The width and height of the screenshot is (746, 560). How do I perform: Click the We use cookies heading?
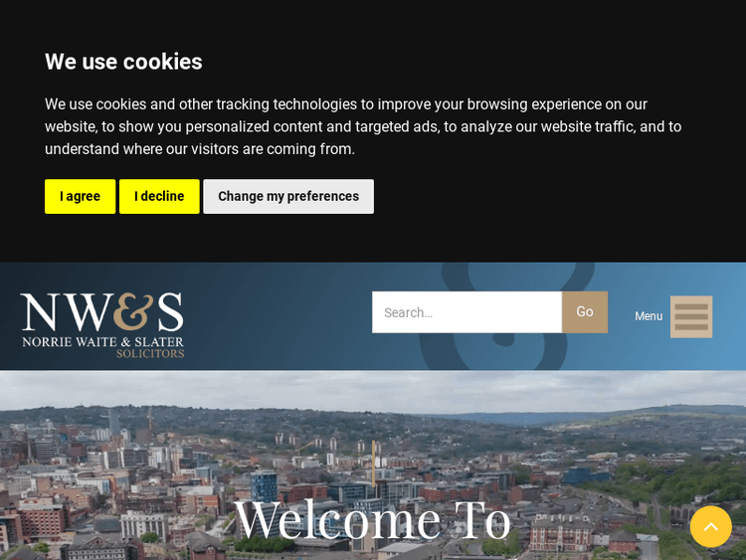[x=123, y=62]
